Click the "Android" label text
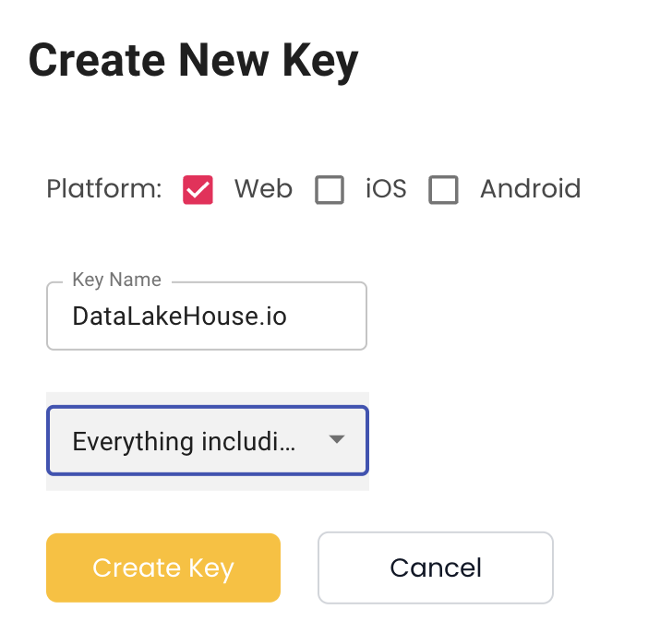Screen dimensions: 672x633 click(x=530, y=189)
